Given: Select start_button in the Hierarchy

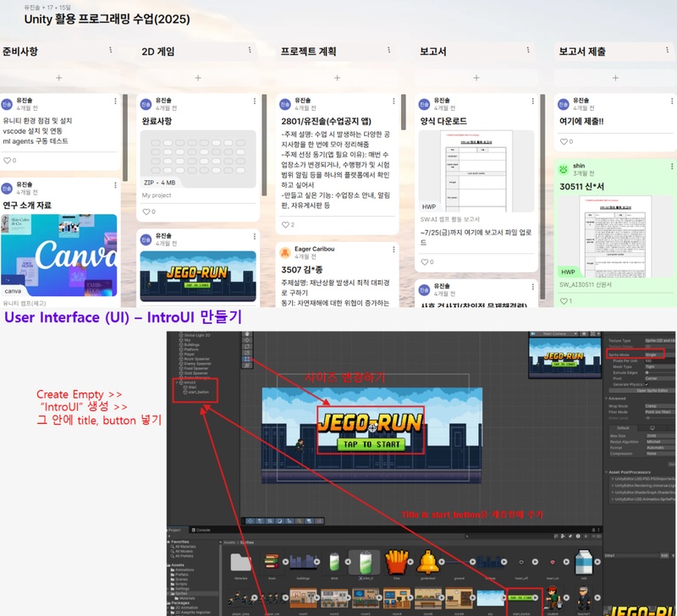Looking at the screenshot, I should (x=196, y=393).
